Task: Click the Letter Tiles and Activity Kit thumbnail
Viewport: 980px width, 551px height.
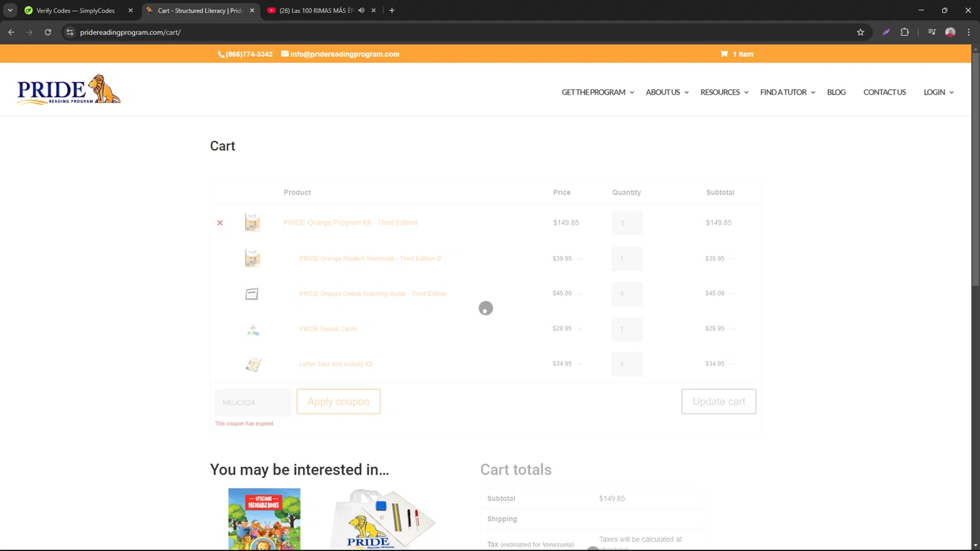Action: tap(253, 364)
